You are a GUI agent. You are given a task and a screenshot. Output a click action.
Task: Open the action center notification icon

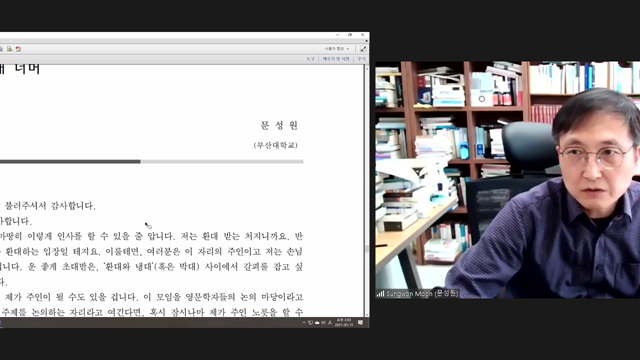pyautogui.click(x=360, y=323)
